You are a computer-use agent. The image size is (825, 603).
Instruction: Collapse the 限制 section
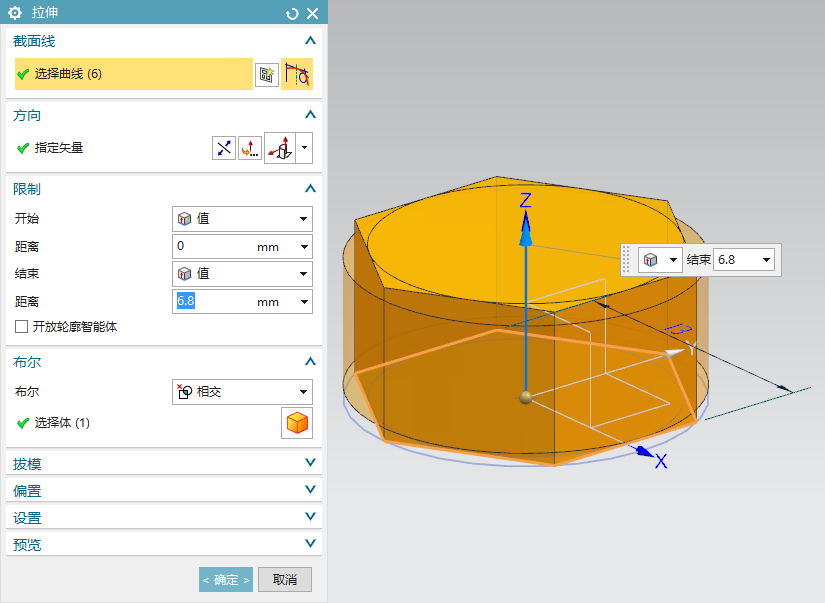[x=310, y=188]
